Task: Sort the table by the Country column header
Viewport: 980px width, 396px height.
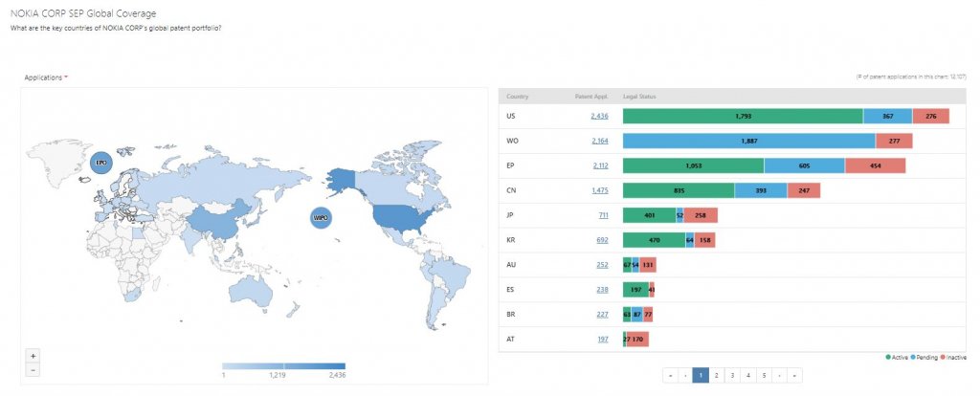Action: click(518, 97)
